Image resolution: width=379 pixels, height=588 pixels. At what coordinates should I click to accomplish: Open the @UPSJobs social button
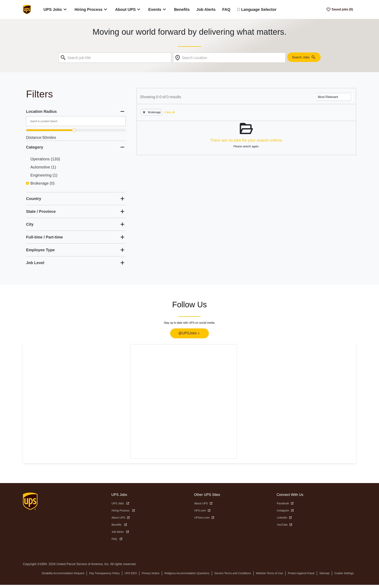click(189, 334)
